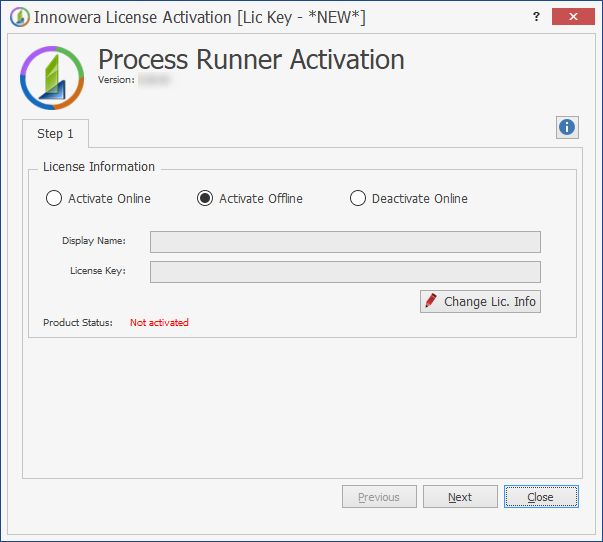Click the Version label text

(x=116, y=80)
